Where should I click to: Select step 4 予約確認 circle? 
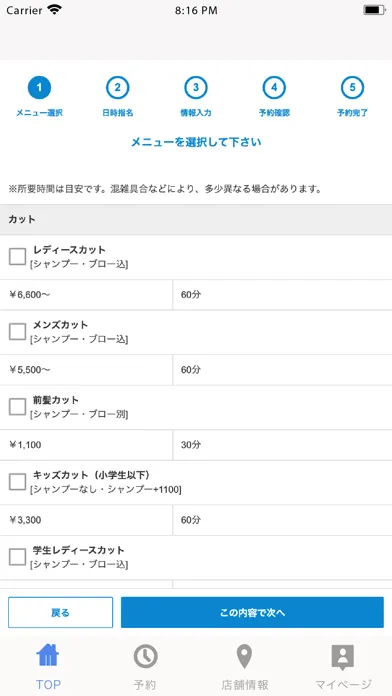274,87
